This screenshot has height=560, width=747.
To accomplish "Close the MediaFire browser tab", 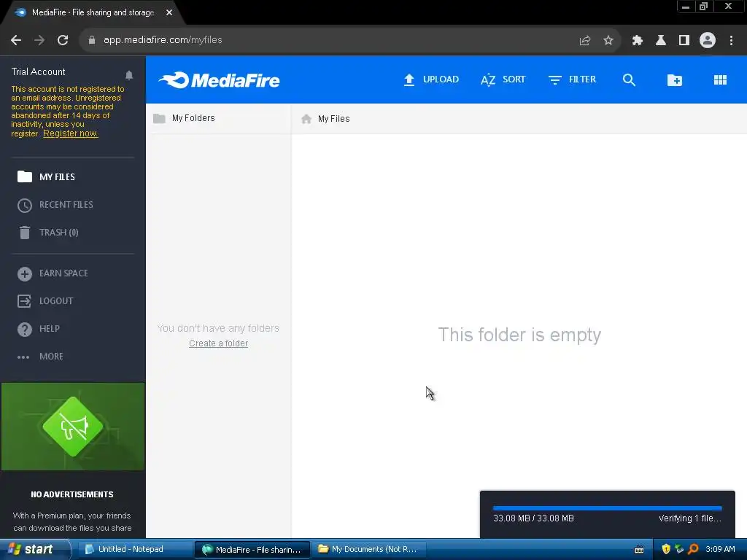I will click(x=169, y=12).
